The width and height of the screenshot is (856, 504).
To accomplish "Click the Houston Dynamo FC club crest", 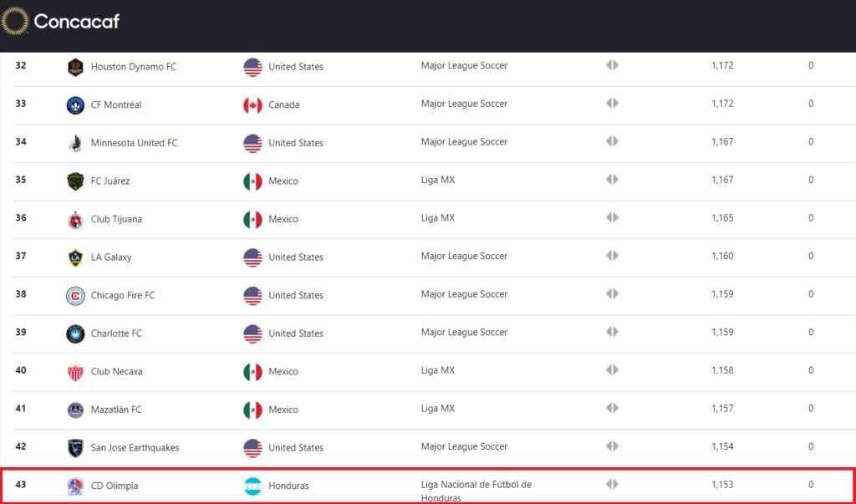I will (x=75, y=67).
